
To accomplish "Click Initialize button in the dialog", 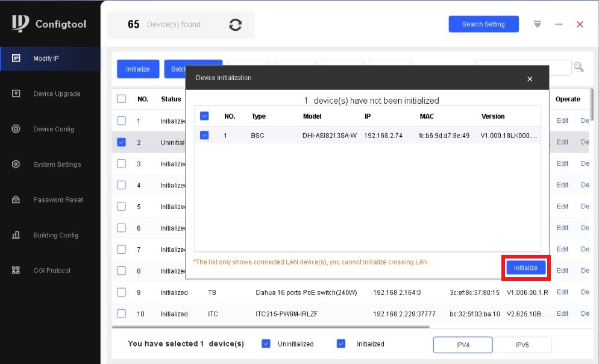I will coord(525,268).
